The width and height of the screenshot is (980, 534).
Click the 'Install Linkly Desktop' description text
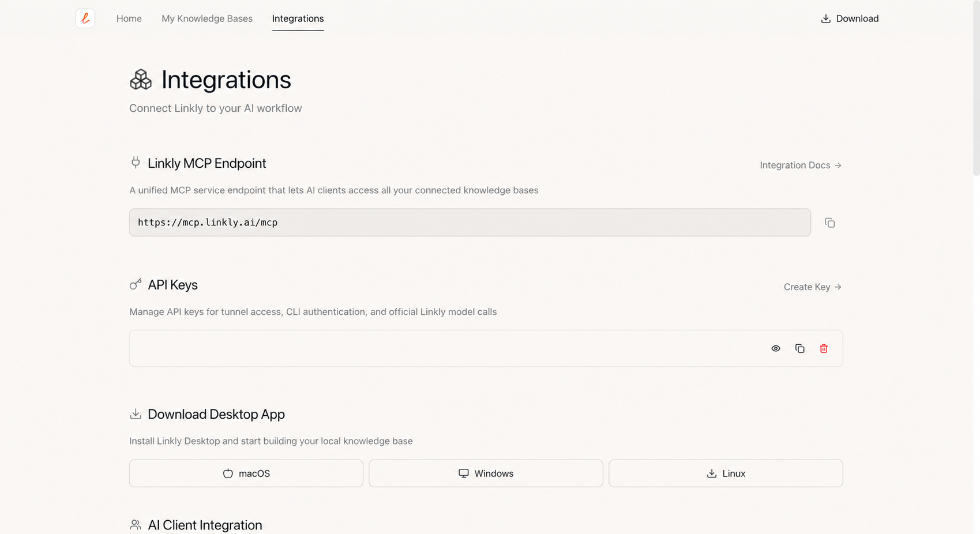[x=271, y=441]
